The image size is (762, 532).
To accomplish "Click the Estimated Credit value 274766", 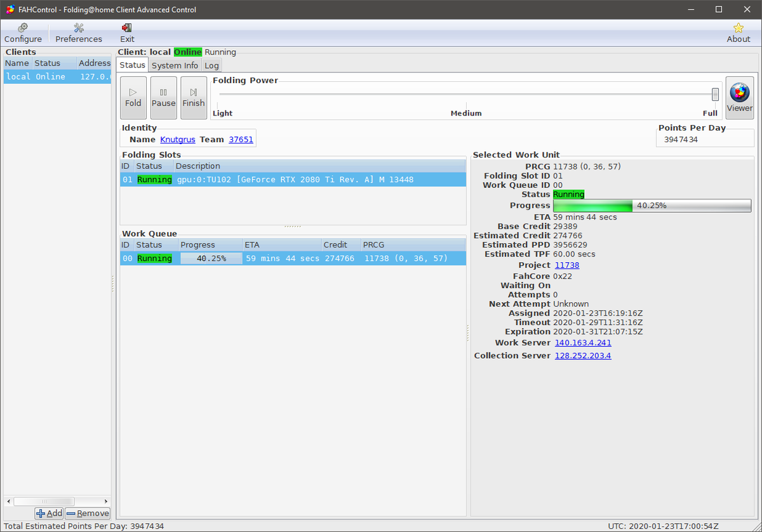I will tap(568, 236).
